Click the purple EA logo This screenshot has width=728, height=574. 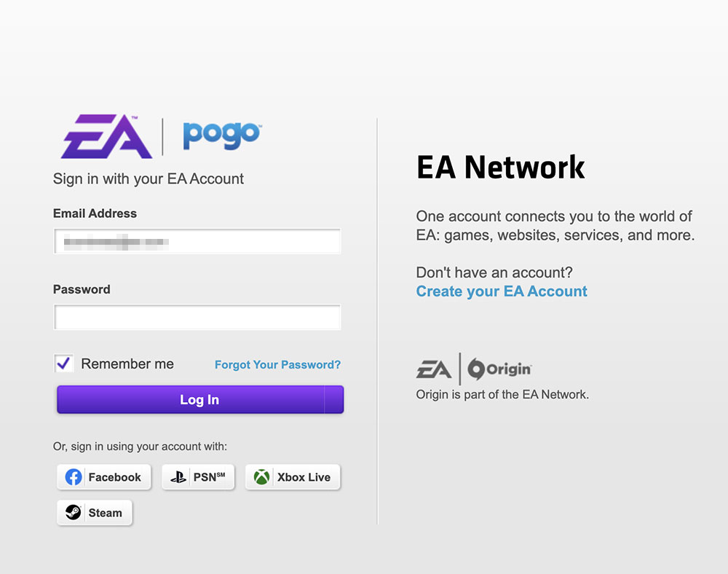click(x=107, y=136)
